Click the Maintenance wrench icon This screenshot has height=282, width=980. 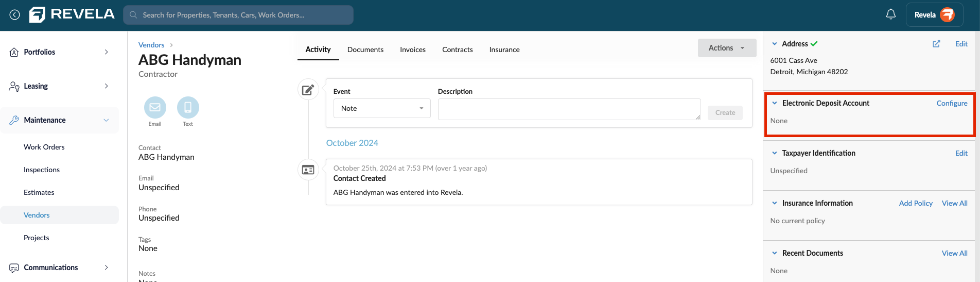(14, 120)
